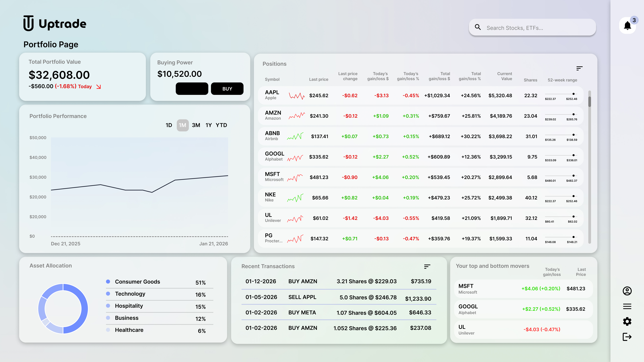Image resolution: width=644 pixels, height=362 pixels.
Task: Open the AAPL Apple position row
Action: pos(420,95)
